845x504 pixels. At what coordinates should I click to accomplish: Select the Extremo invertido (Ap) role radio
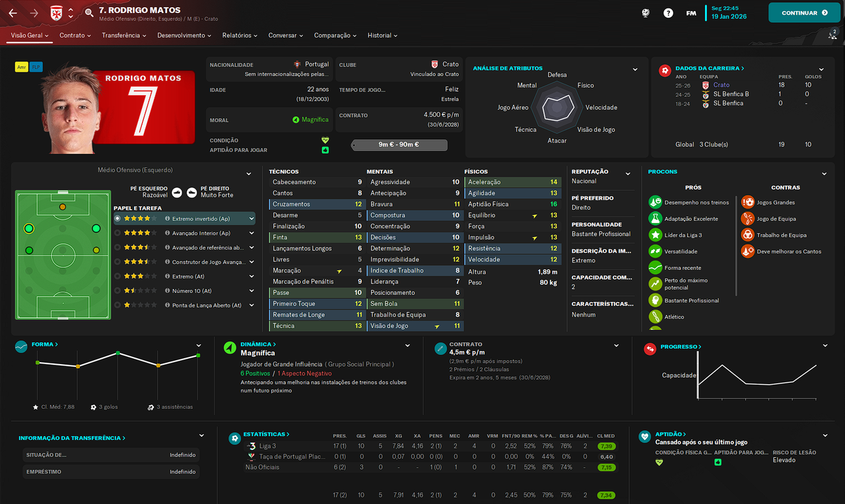(x=118, y=218)
